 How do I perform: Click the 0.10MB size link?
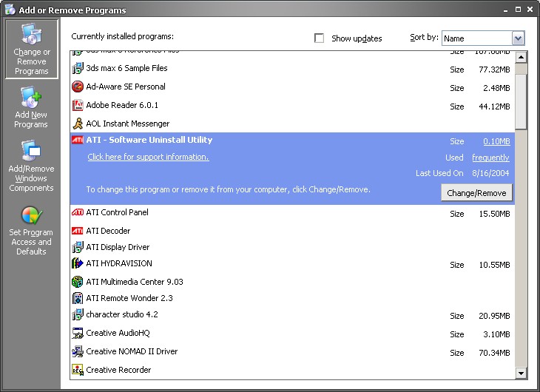pos(496,141)
